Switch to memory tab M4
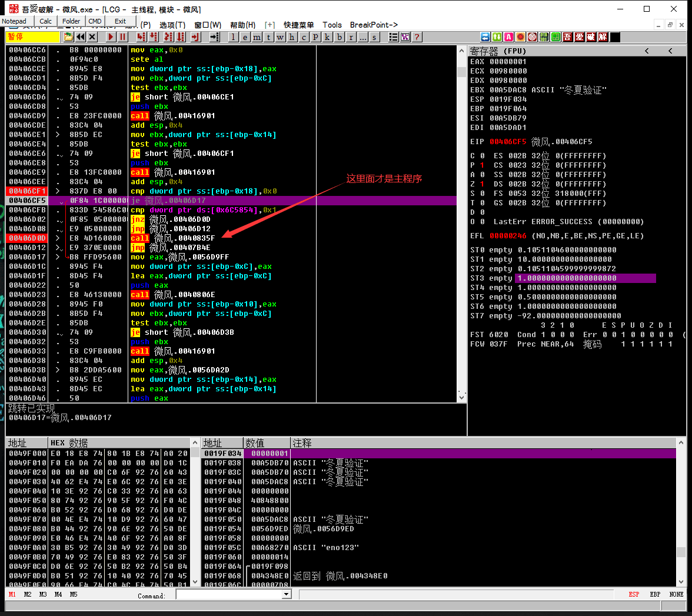 (x=58, y=594)
